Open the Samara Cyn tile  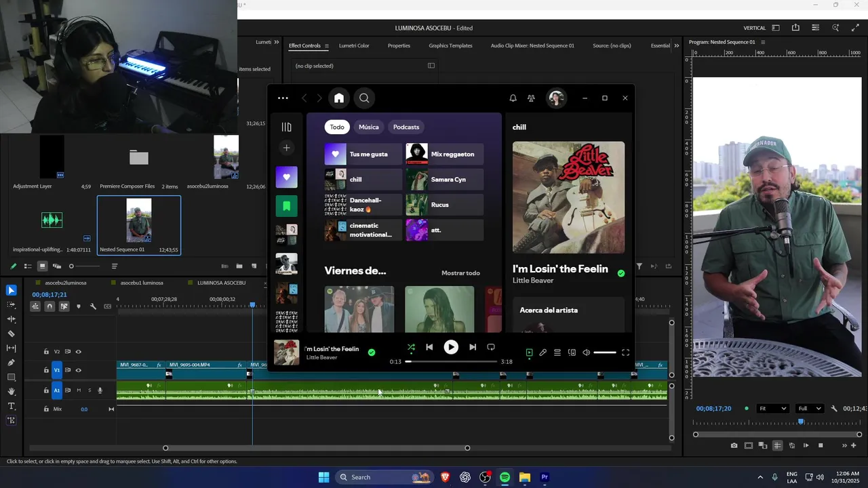[x=445, y=180]
